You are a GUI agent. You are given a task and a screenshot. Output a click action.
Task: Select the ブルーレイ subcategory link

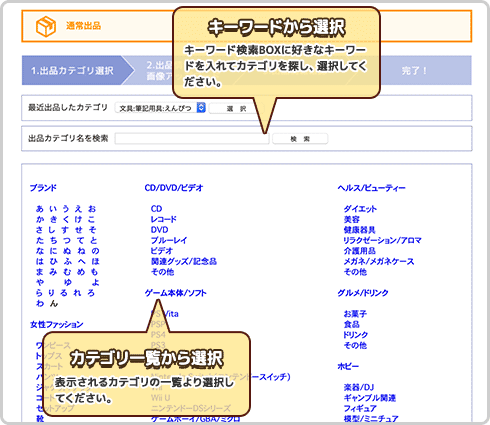169,240
